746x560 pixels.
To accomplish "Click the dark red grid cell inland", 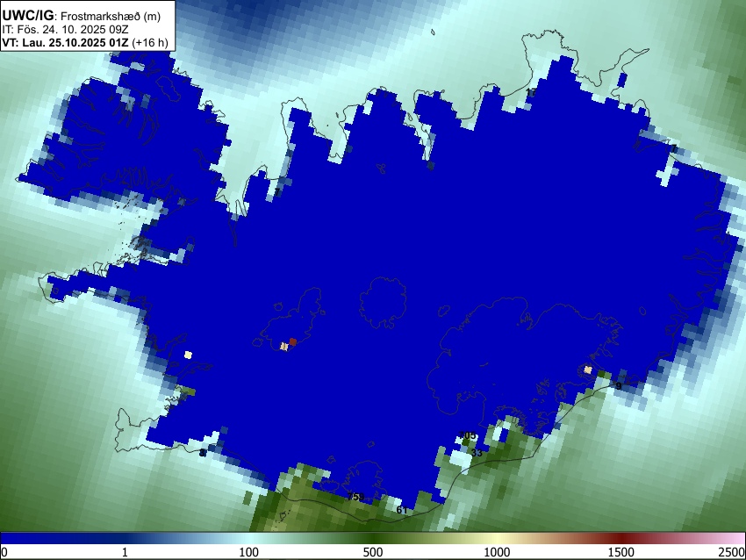I will 293,342.
